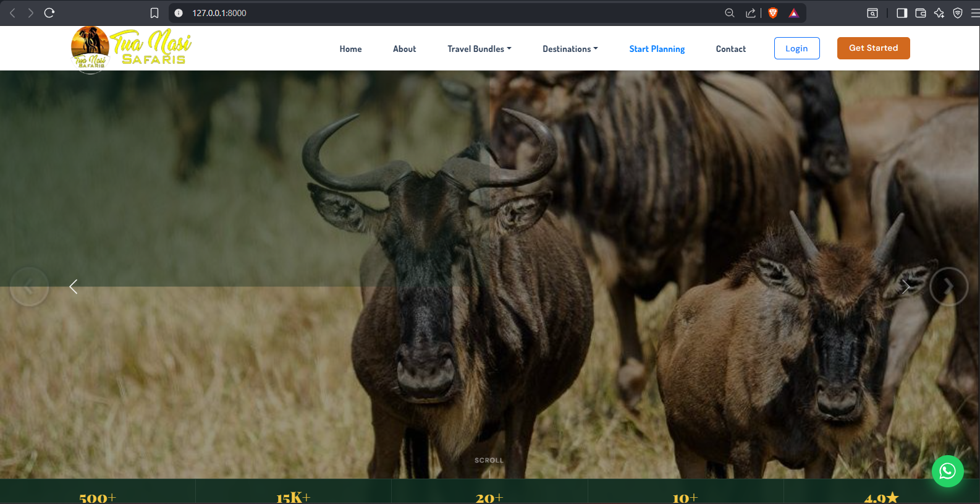
Task: Click the zoom magnifier in address bar
Action: pos(730,13)
